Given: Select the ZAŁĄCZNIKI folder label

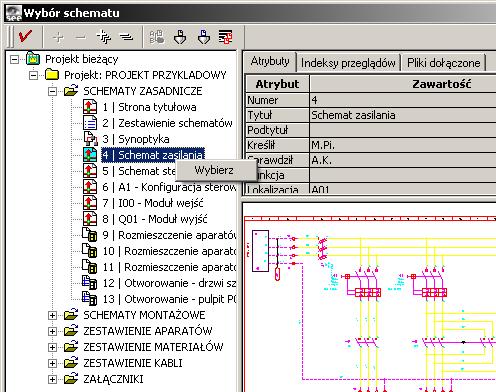Looking at the screenshot, I should pyautogui.click(x=113, y=379).
